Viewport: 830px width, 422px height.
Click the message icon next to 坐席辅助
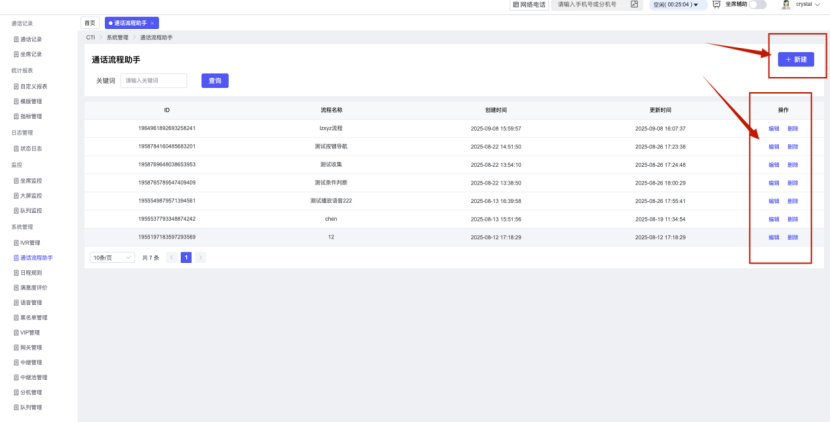coord(716,5)
